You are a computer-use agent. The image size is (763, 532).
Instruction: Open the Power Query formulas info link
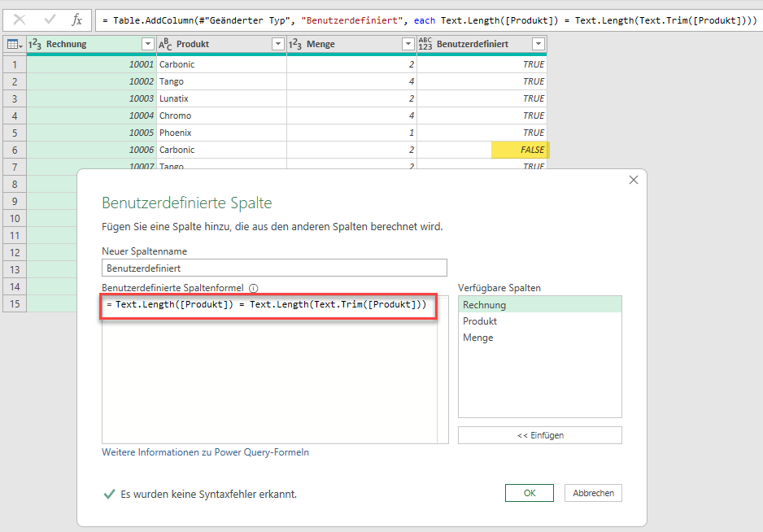(x=205, y=452)
